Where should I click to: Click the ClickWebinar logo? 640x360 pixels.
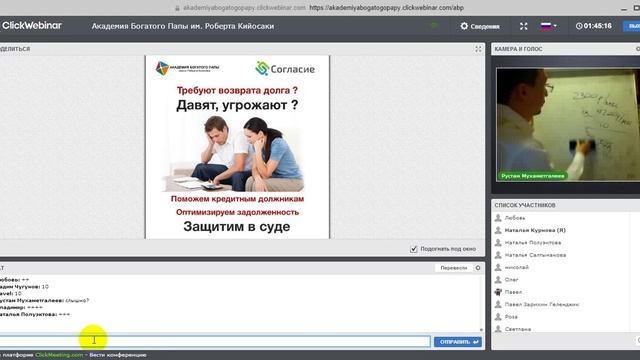31,25
